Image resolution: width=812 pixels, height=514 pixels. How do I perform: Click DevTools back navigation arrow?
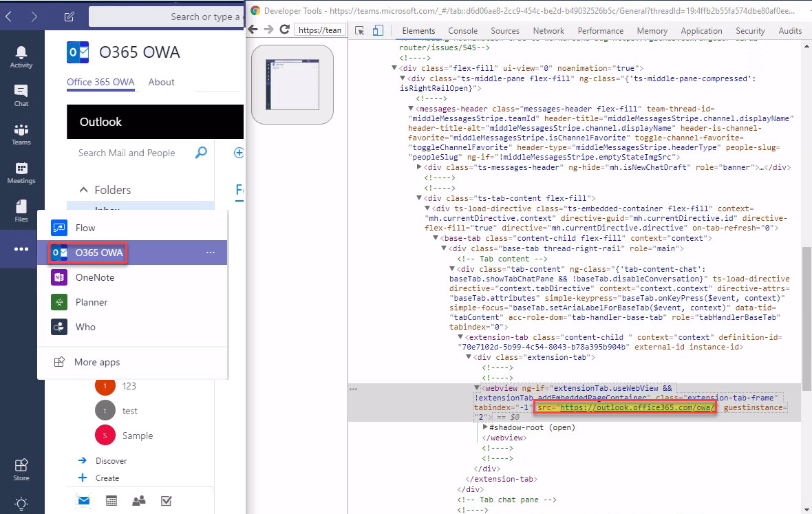coord(253,30)
